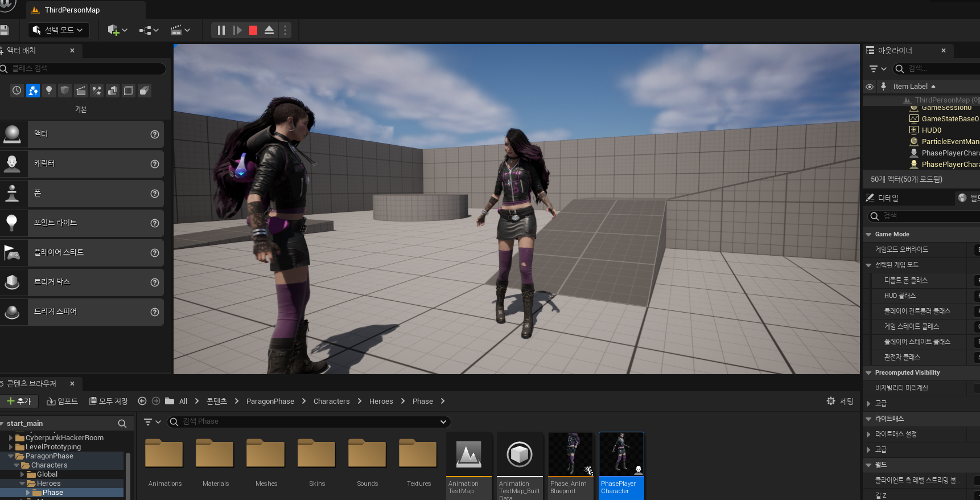980x500 pixels.
Task: Expand the 라이트매스 설정 row
Action: pos(868,435)
